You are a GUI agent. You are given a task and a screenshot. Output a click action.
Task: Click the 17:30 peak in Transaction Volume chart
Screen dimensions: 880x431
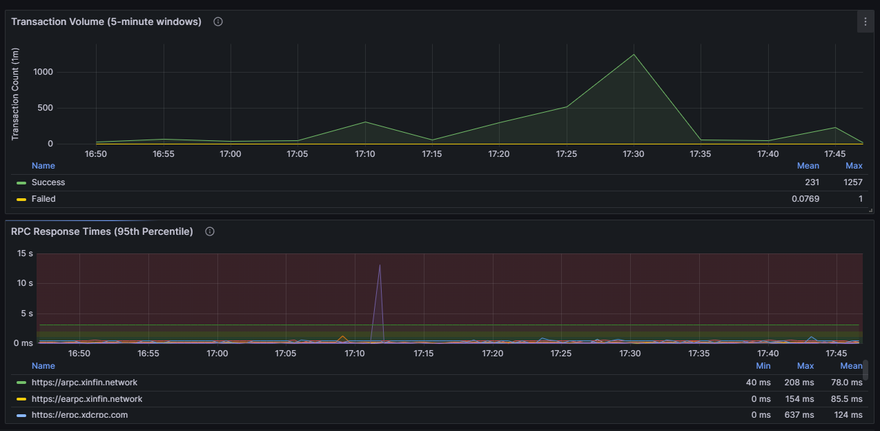tap(632, 55)
